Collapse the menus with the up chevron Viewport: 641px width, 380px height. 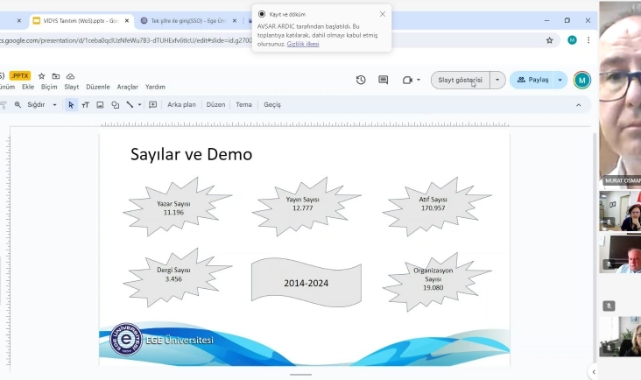click(x=578, y=105)
